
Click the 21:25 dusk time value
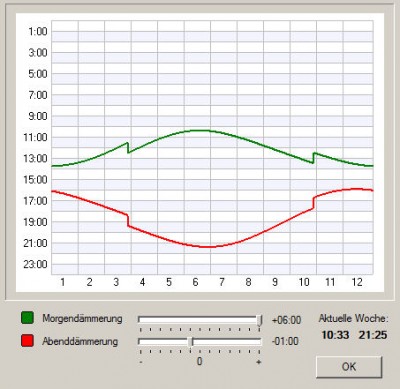pyautogui.click(x=373, y=335)
